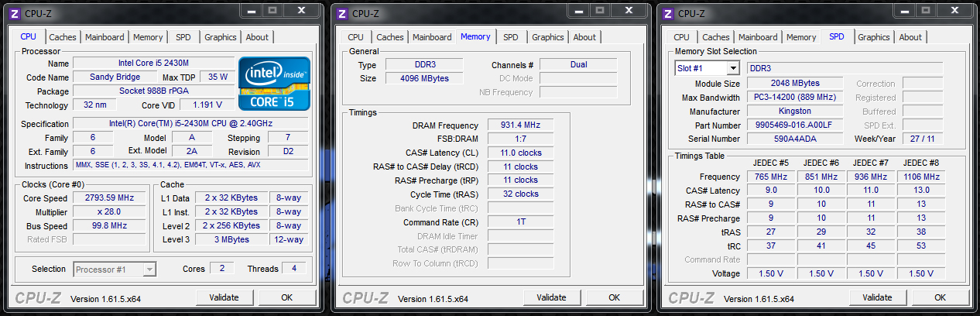This screenshot has width=980, height=316.
Task: Select the CPU tab in the middle CPU-Z window
Action: point(355,37)
